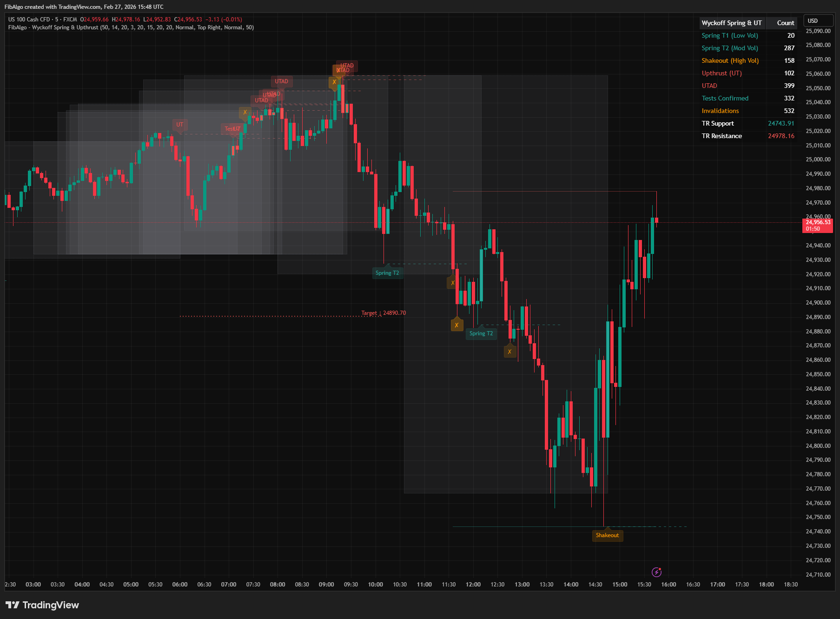Click the second Spring T2 label near 12:00
This screenshot has width=840, height=619.
tap(481, 333)
